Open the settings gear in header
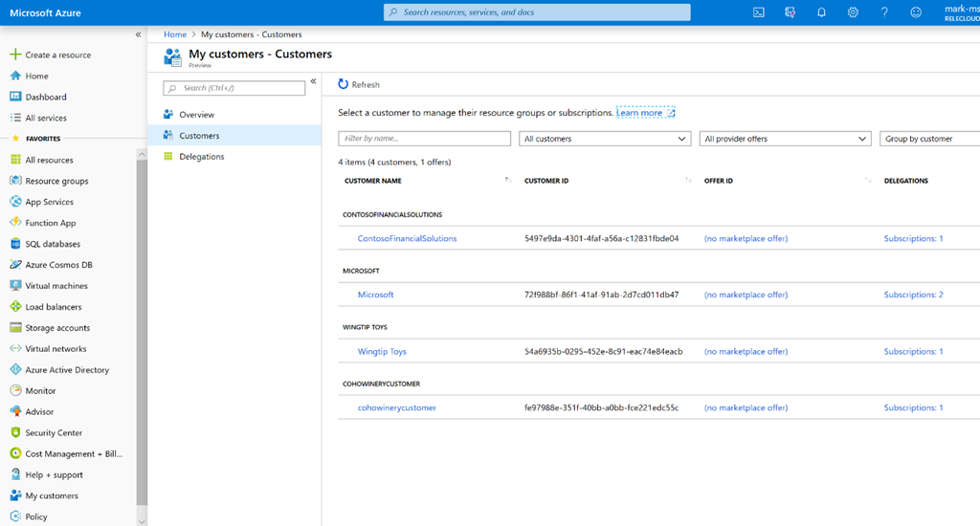Image resolution: width=980 pixels, height=526 pixels. tap(853, 12)
